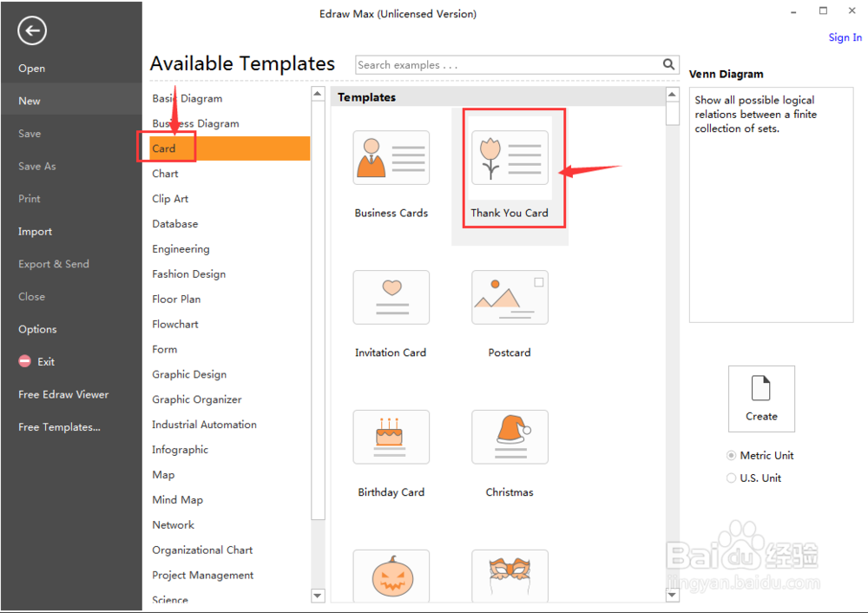
Task: Select the Metric Unit radio button
Action: tap(731, 455)
